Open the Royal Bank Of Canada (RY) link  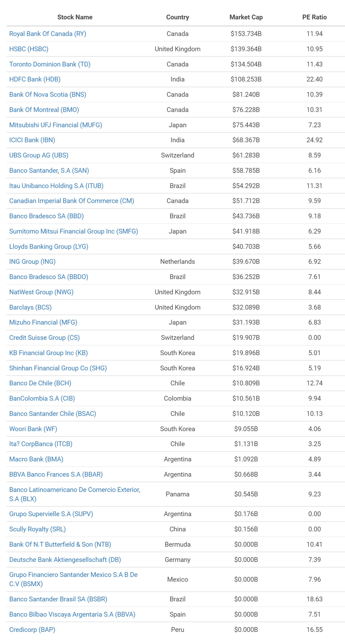click(48, 34)
